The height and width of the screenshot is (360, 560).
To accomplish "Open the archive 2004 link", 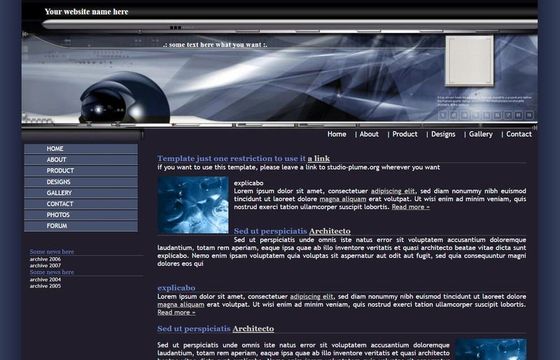I will coord(45,280).
